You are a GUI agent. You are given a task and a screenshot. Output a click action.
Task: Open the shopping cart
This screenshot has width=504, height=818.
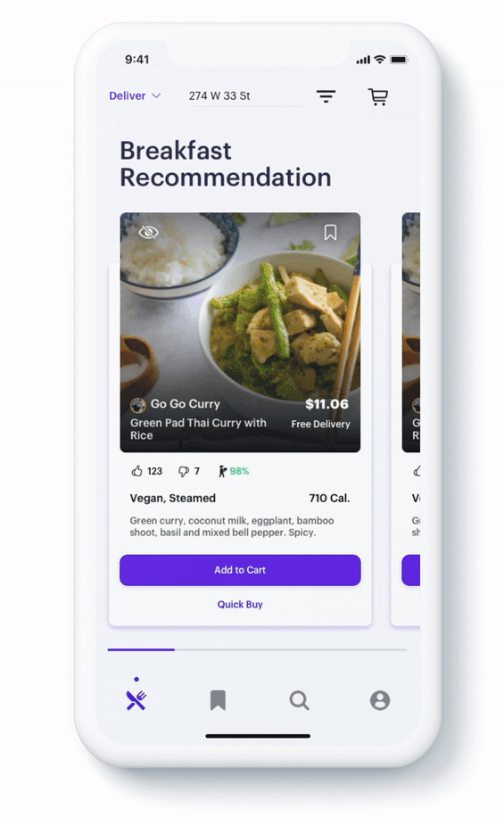(378, 96)
